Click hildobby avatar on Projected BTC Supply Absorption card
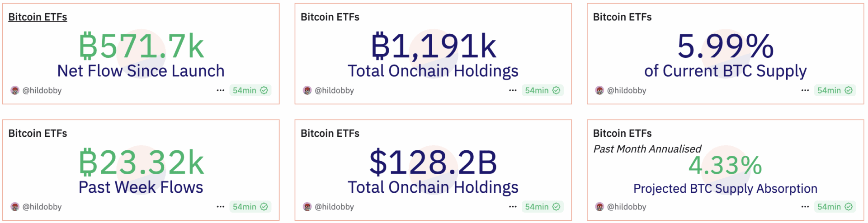The height and width of the screenshot is (223, 868). (x=599, y=207)
